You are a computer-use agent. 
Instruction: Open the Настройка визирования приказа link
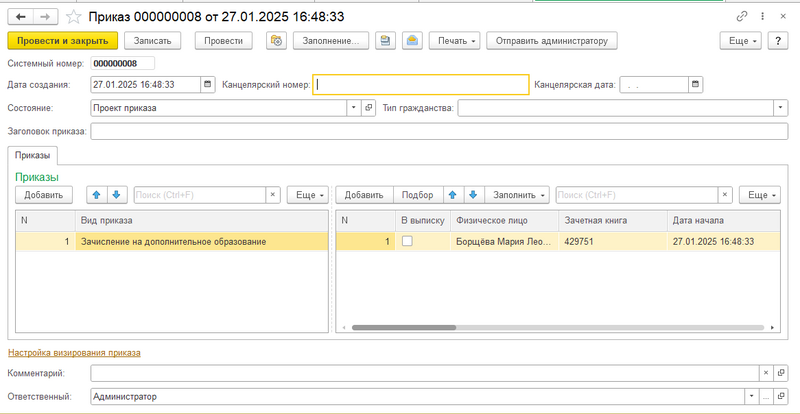(x=74, y=352)
